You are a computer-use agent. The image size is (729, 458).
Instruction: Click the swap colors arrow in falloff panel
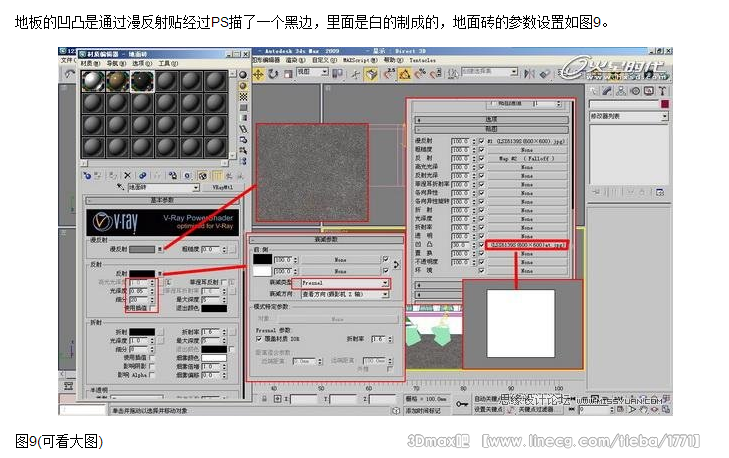coord(396,265)
